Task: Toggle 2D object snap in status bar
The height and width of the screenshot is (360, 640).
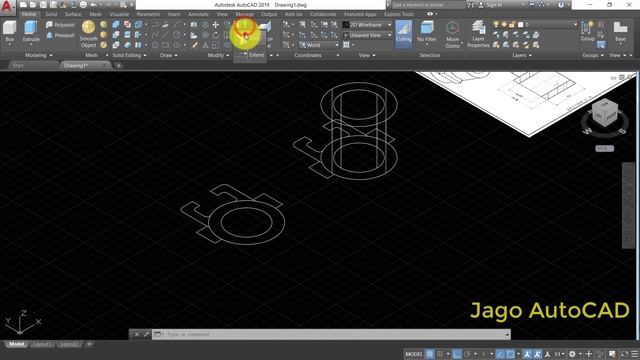Action: pos(510,354)
